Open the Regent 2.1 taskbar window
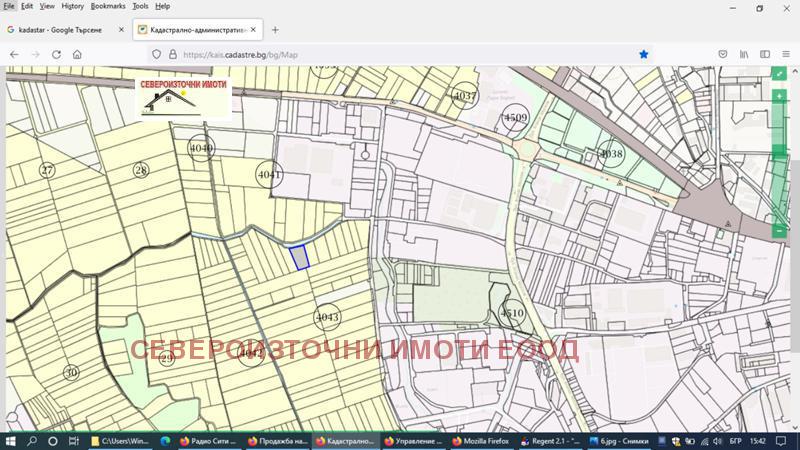 549,440
